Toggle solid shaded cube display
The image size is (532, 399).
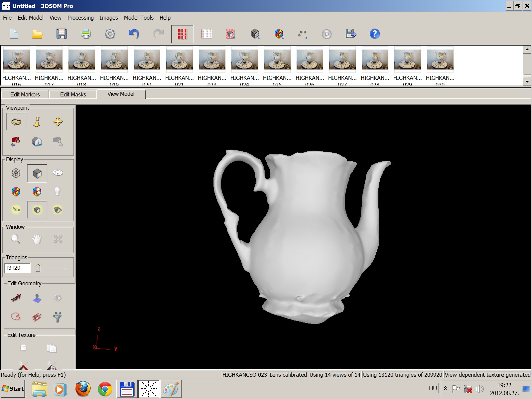(37, 173)
